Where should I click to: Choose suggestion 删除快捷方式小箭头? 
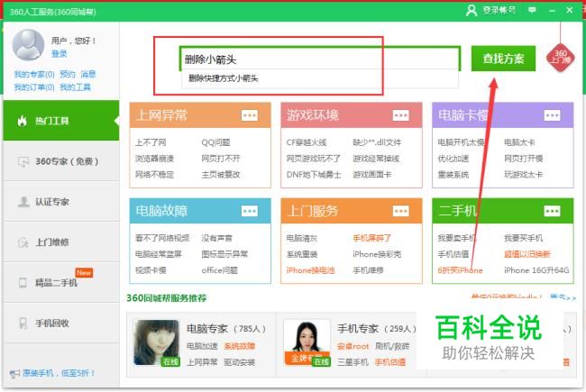(320, 78)
